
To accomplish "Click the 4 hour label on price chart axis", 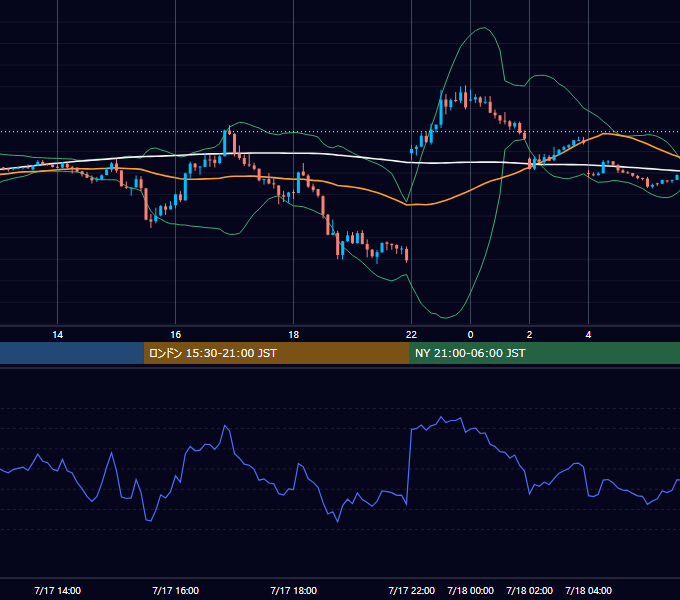I will click(x=588, y=335).
